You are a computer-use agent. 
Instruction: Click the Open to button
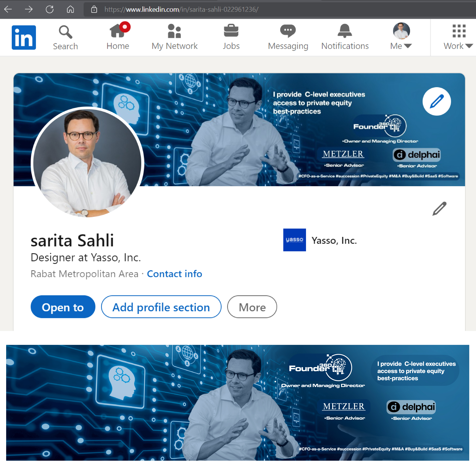63,307
